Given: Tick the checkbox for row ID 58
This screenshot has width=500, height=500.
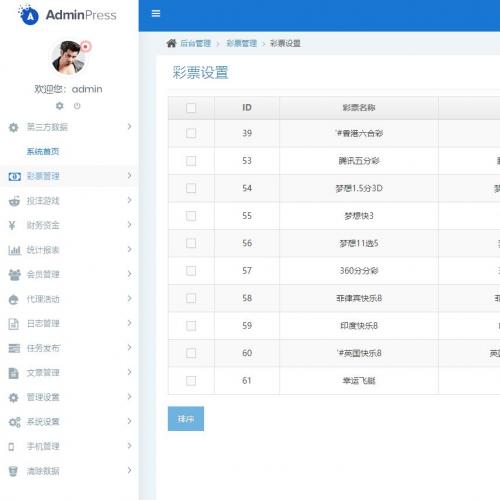Looking at the screenshot, I should pos(191,298).
